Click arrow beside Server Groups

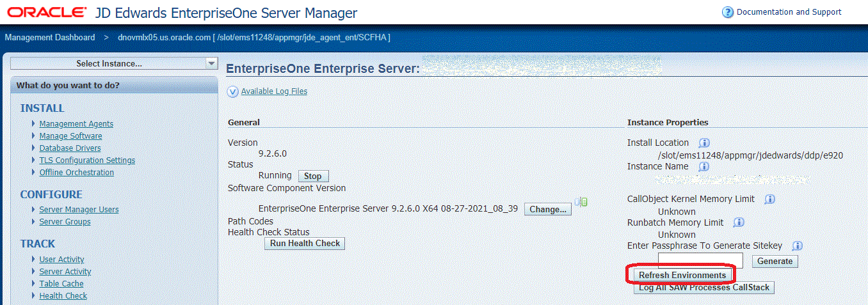[33, 221]
